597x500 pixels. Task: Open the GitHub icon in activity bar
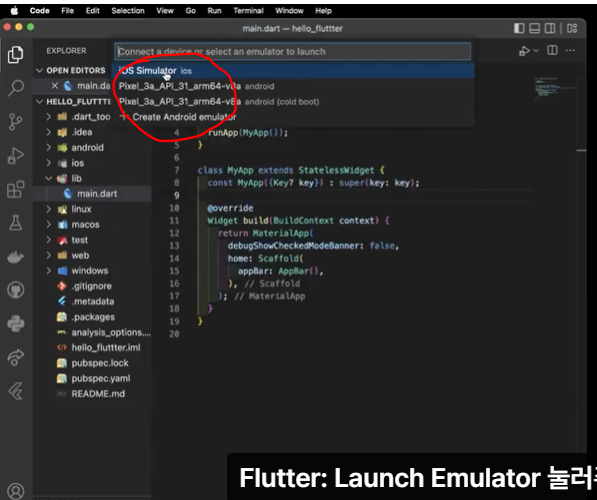click(16, 290)
